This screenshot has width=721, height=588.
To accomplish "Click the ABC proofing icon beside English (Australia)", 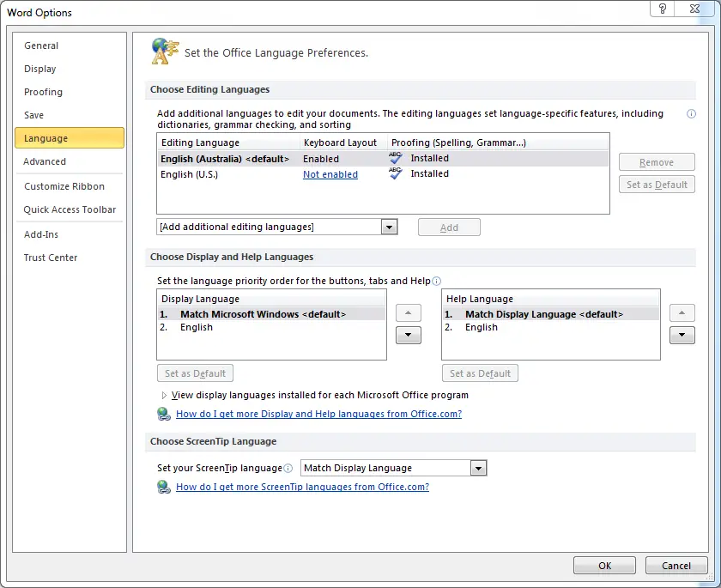I will tap(395, 158).
